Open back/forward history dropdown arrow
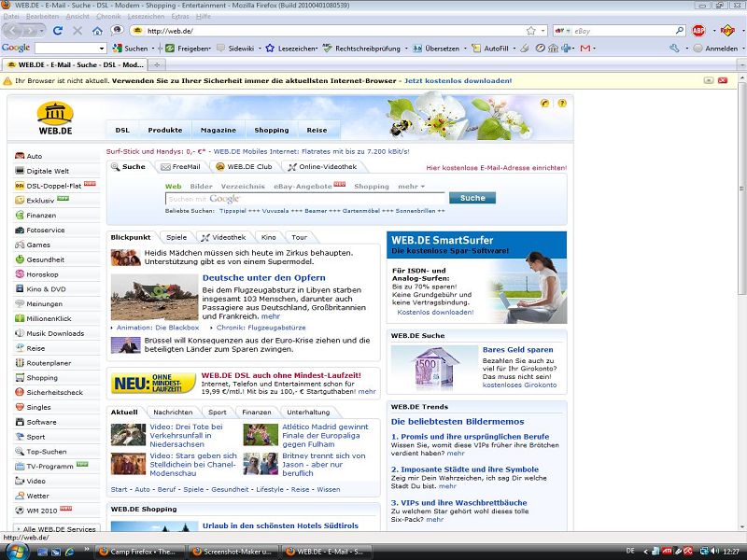Screen dimensions: 747x560 point(42,31)
